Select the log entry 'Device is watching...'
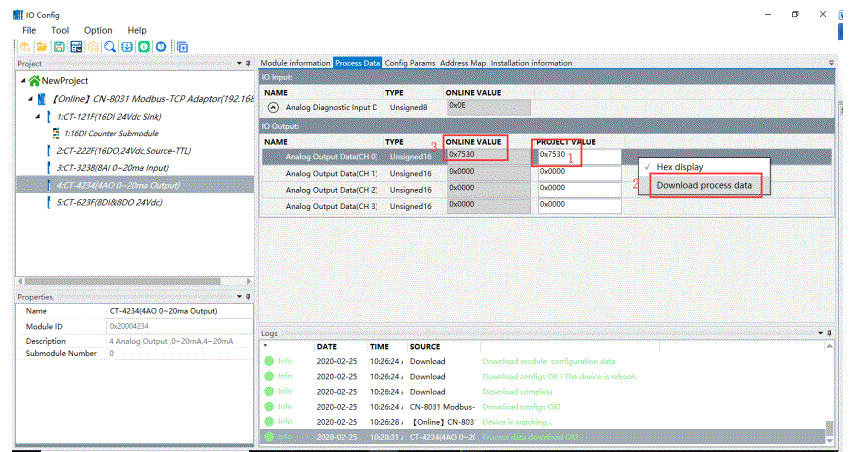851x452 pixels. 517,422
